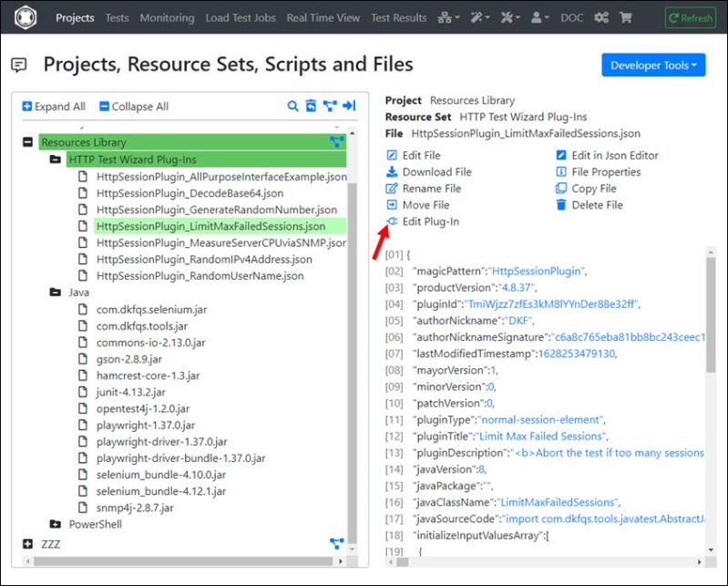Click Move File action

[x=417, y=205]
